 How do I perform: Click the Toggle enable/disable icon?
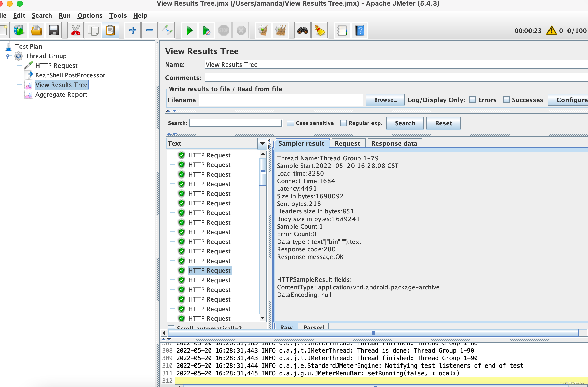point(167,30)
